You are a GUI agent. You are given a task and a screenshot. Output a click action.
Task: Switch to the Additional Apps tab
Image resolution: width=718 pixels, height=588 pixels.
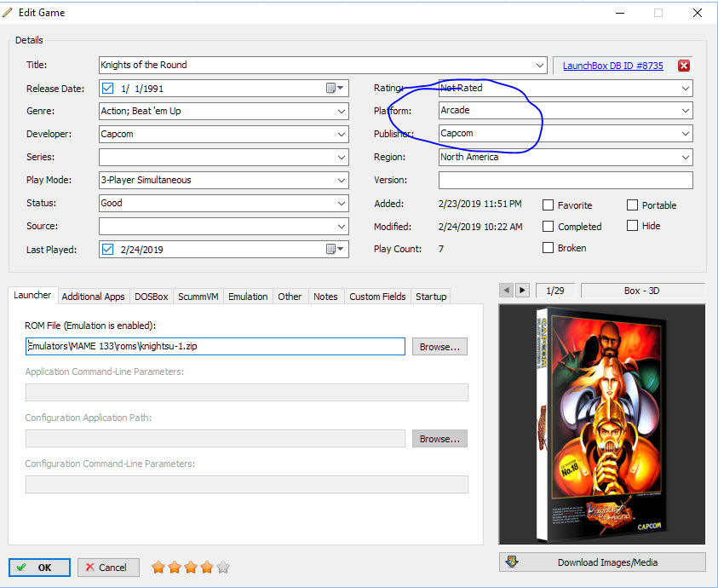[x=93, y=297]
